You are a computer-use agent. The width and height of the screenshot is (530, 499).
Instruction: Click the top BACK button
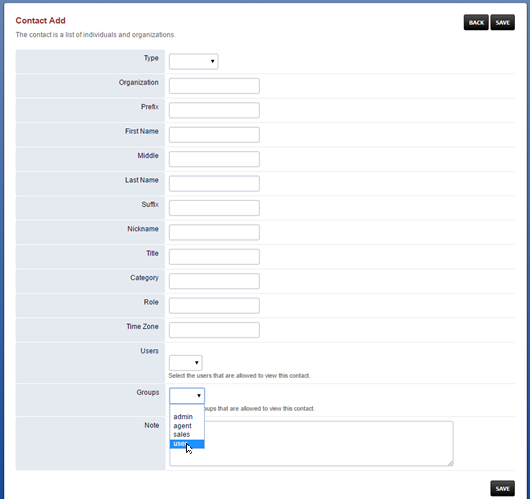(x=476, y=22)
